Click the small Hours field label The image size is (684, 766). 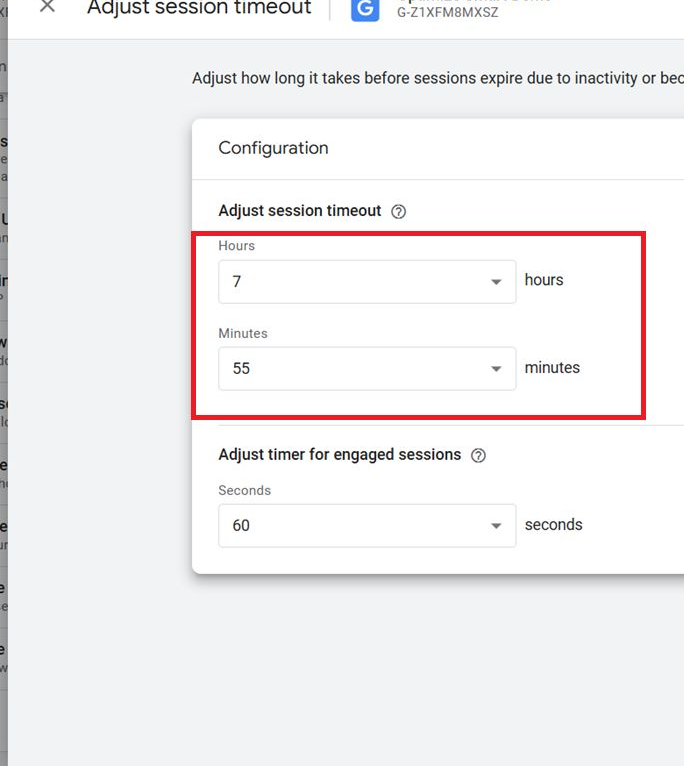point(236,246)
